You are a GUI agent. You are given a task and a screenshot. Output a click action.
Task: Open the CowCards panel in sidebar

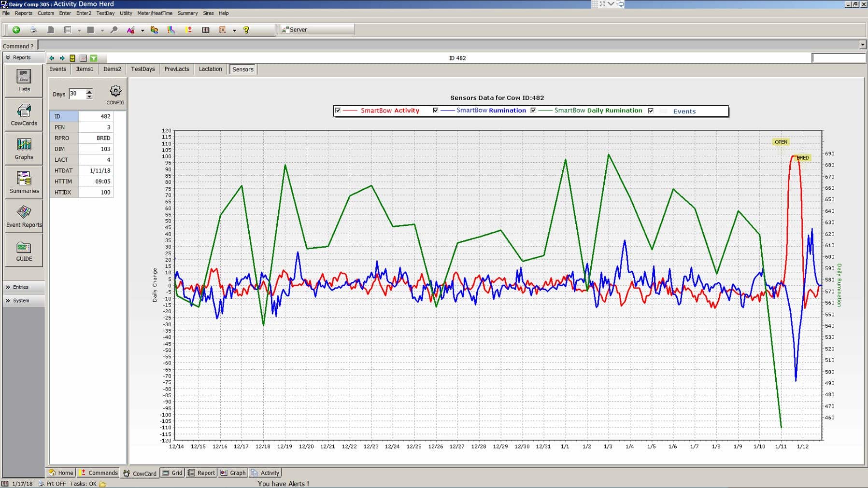click(24, 115)
